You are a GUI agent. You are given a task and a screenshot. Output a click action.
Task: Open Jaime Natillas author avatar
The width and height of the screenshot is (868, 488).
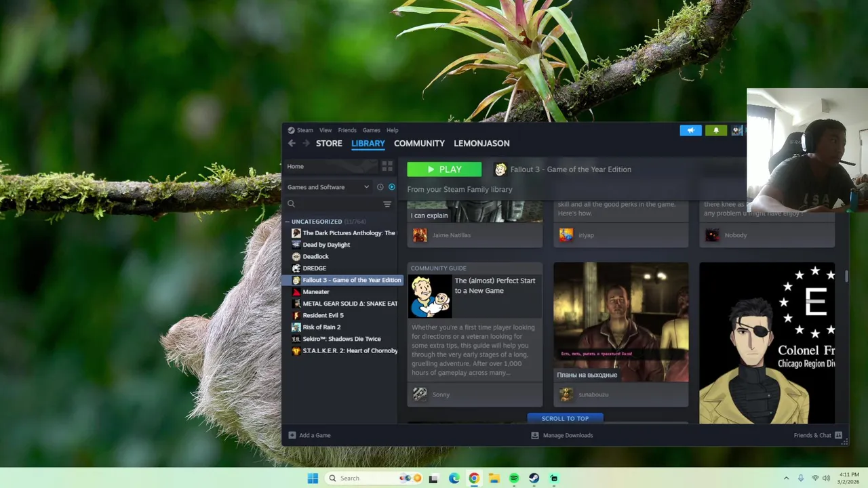click(x=420, y=235)
